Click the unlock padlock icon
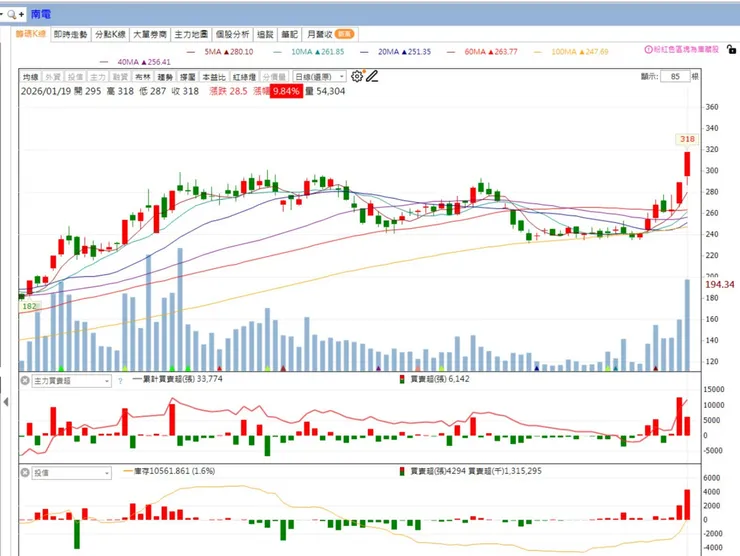This screenshot has width=740, height=556. 731,49
